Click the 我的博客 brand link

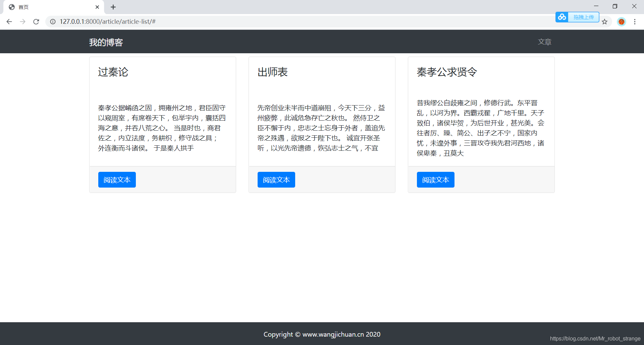point(106,42)
